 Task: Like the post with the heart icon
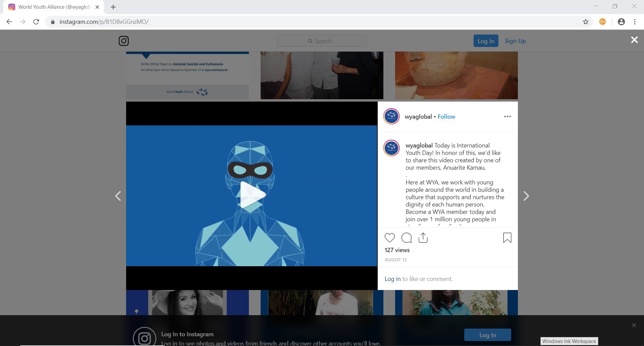[389, 238]
